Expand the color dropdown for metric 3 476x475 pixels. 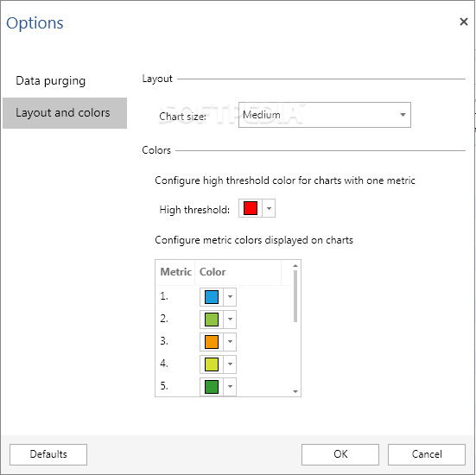pos(230,342)
